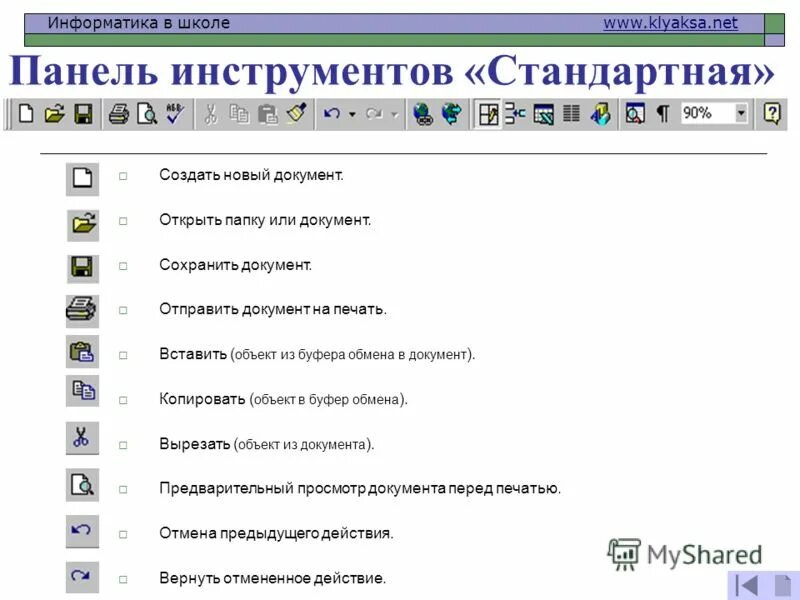The image size is (800, 600).
Task: Click the Help question mark button
Action: tap(772, 113)
